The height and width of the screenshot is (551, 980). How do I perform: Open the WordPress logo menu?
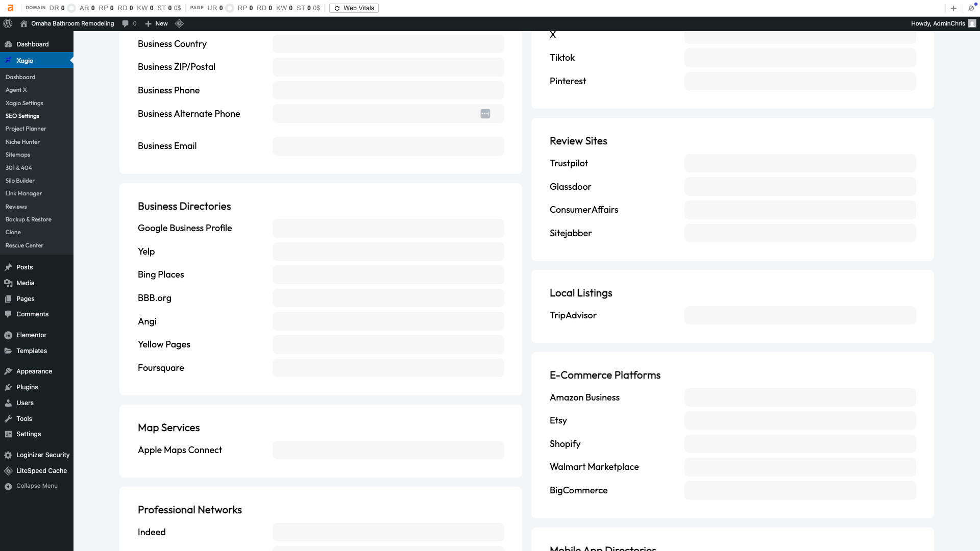8,23
